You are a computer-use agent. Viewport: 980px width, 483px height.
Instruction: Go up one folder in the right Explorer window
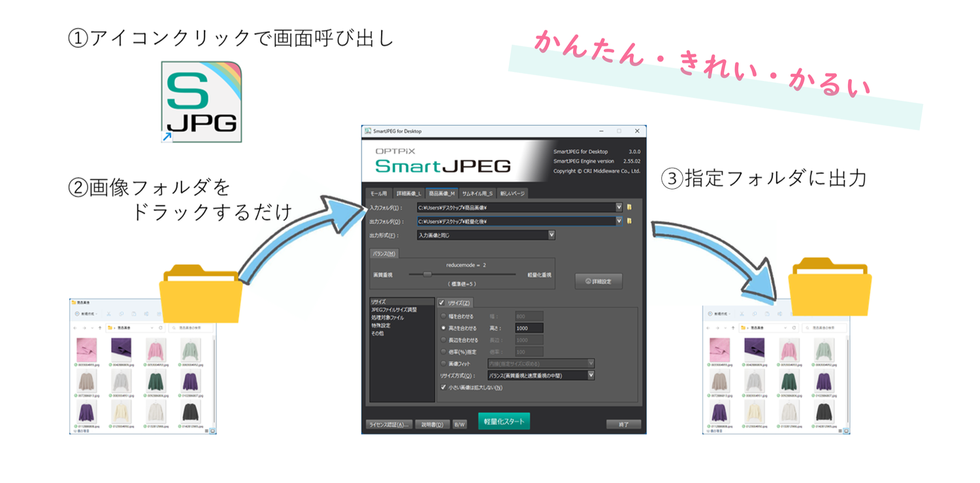point(733,328)
